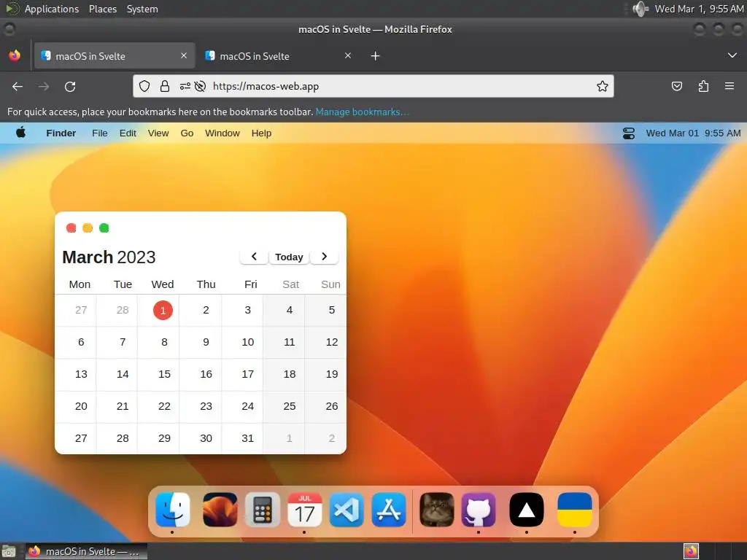Bookmark this page with the star
Image resolution: width=747 pixels, height=560 pixels.
602,86
